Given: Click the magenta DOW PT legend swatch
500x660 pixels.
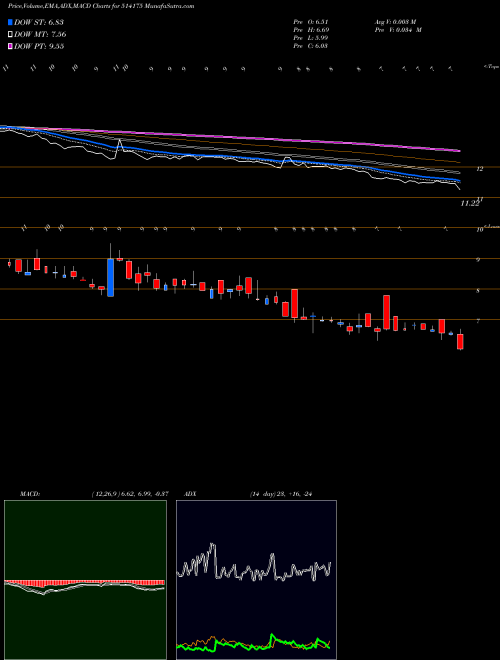Looking at the screenshot, I should pyautogui.click(x=10, y=46).
